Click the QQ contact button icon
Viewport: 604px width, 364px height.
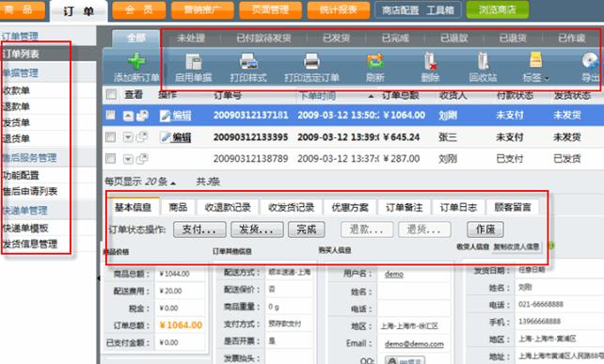coord(405,360)
